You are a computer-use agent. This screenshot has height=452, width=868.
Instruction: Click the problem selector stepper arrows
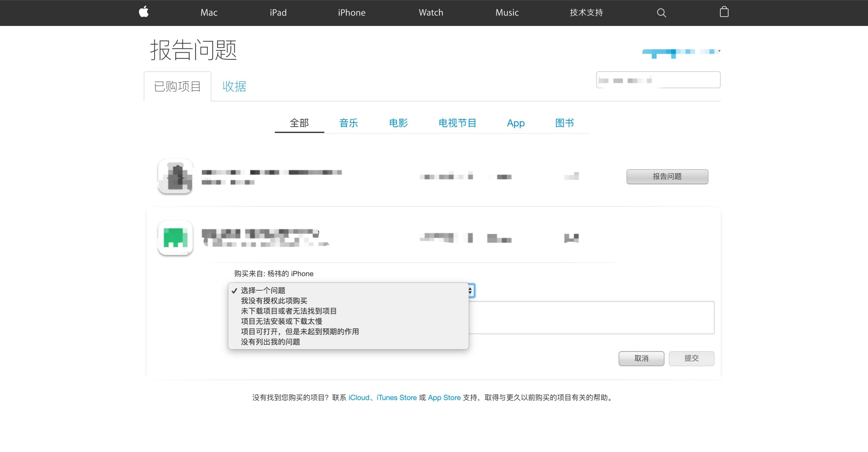pos(471,290)
